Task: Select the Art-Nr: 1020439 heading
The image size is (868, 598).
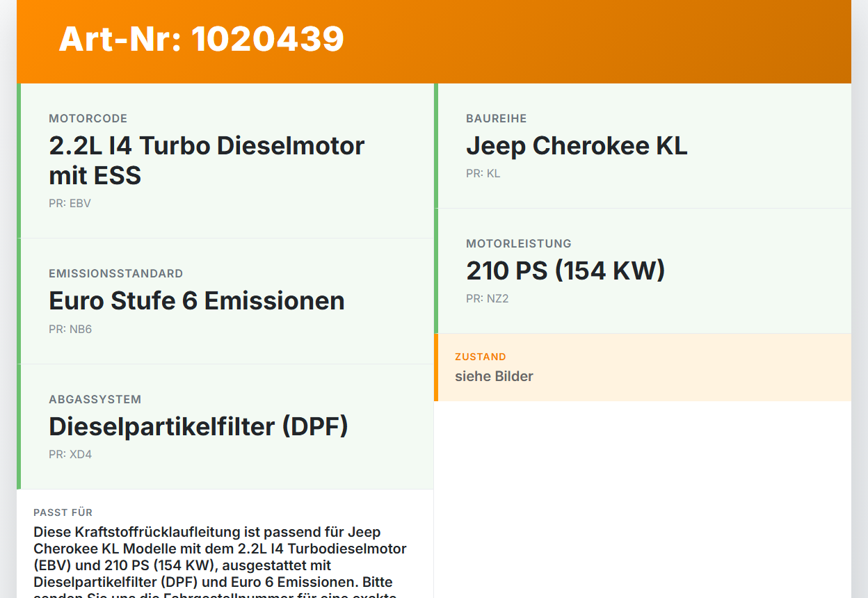Action: pos(202,39)
